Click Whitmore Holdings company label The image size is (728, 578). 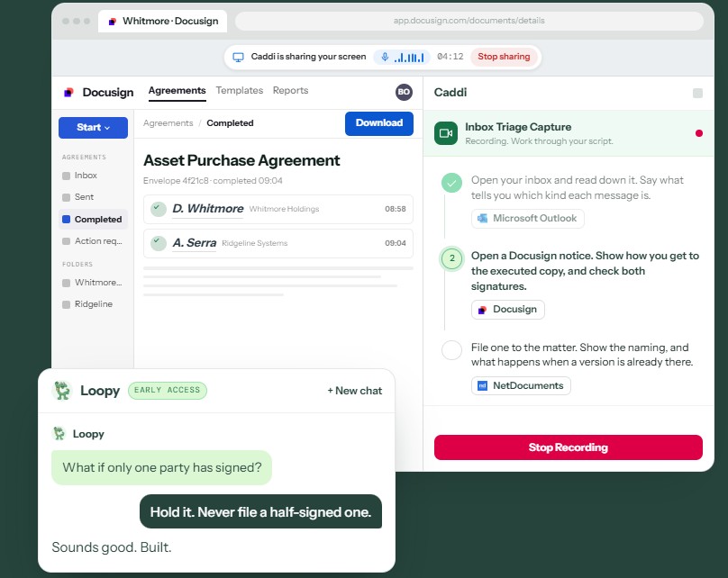pos(284,209)
